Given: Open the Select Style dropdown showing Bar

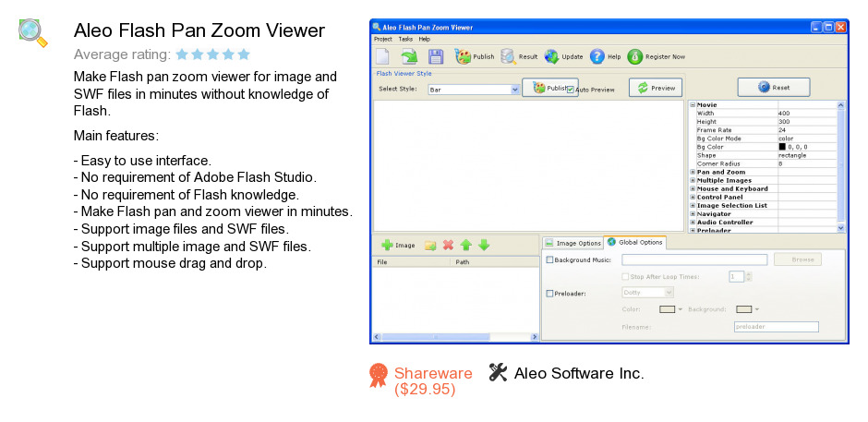Looking at the screenshot, I should click(x=474, y=90).
